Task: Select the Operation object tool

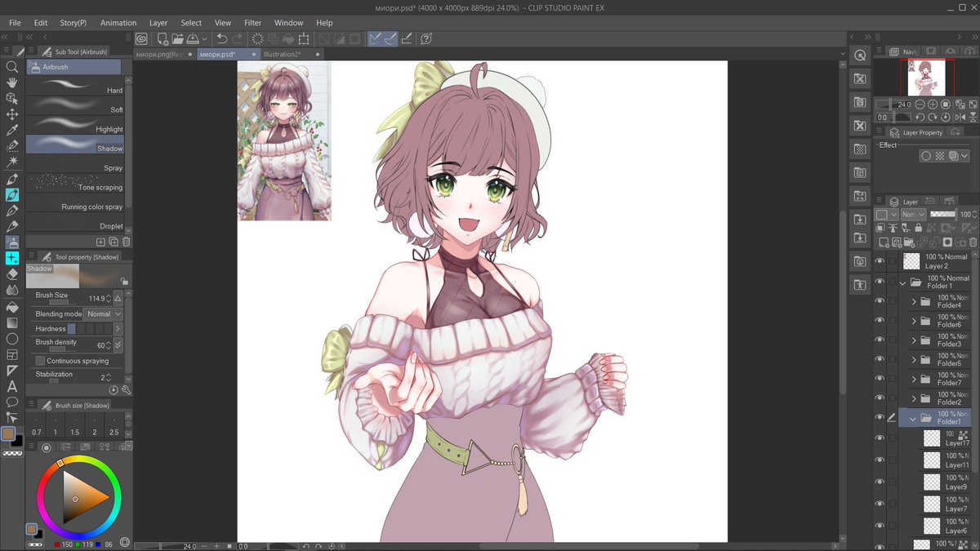Action: click(12, 98)
